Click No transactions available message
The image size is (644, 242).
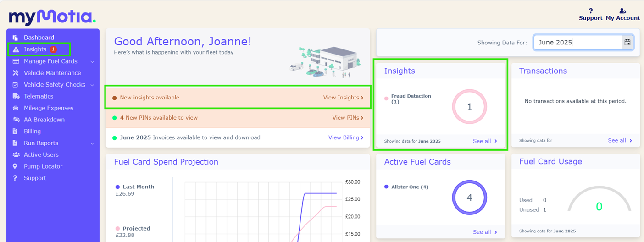pyautogui.click(x=575, y=101)
